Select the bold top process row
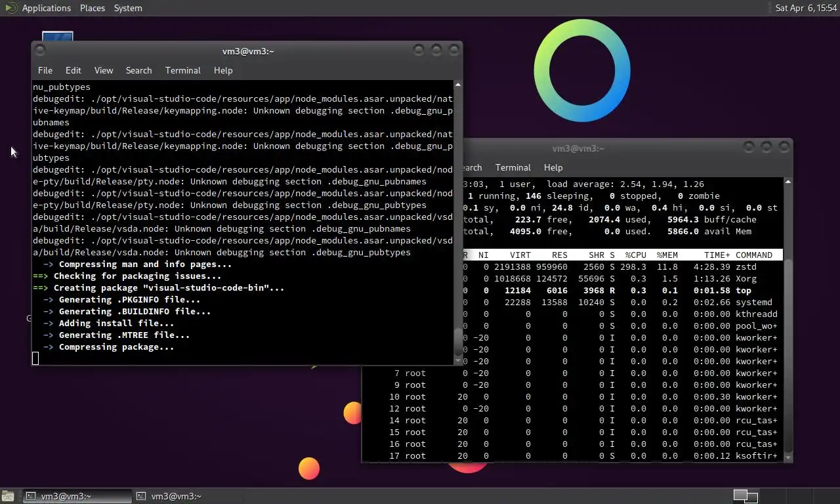The image size is (840, 504). [x=622, y=290]
